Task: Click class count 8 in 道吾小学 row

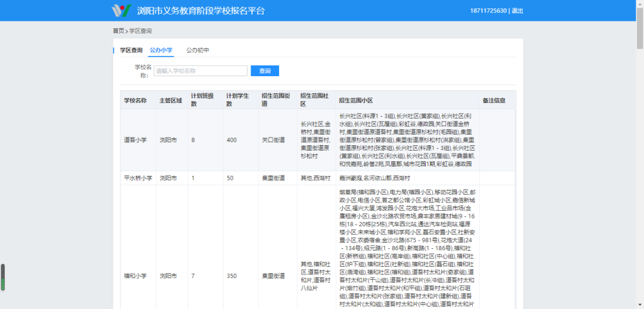Action: [193, 140]
